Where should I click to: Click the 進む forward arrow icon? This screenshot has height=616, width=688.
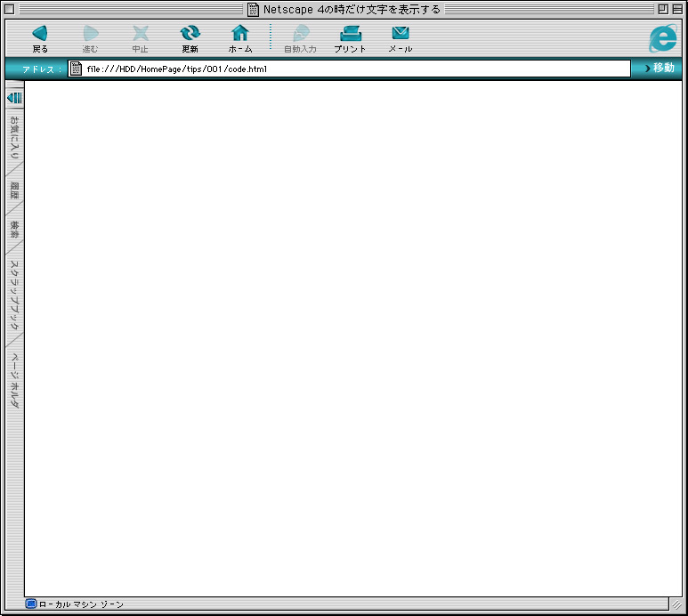91,33
